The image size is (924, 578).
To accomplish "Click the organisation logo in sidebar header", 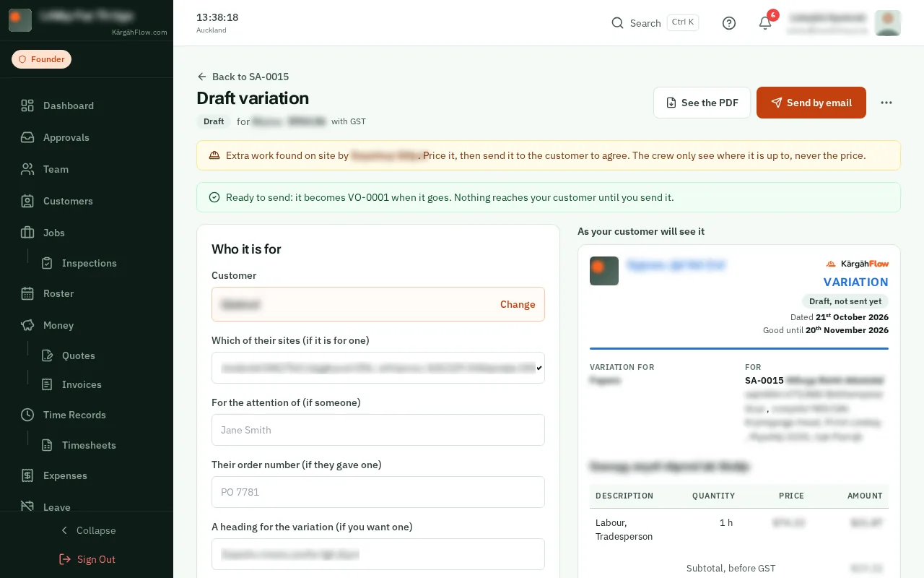I will (20, 20).
